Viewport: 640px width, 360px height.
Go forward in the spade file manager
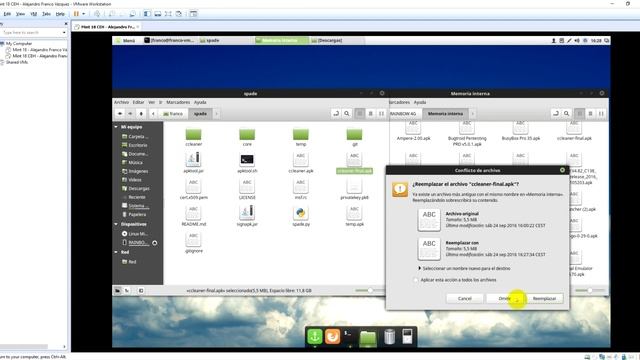pos(130,113)
